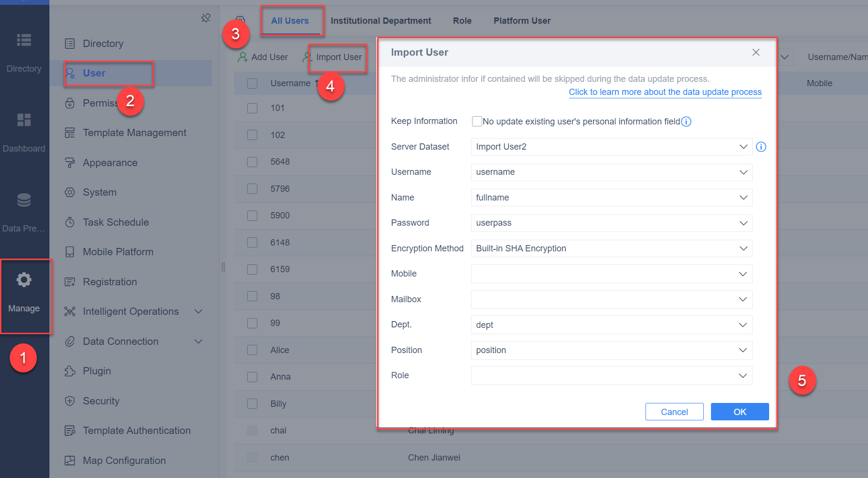
Task: Open the Security section icon
Action: point(70,401)
